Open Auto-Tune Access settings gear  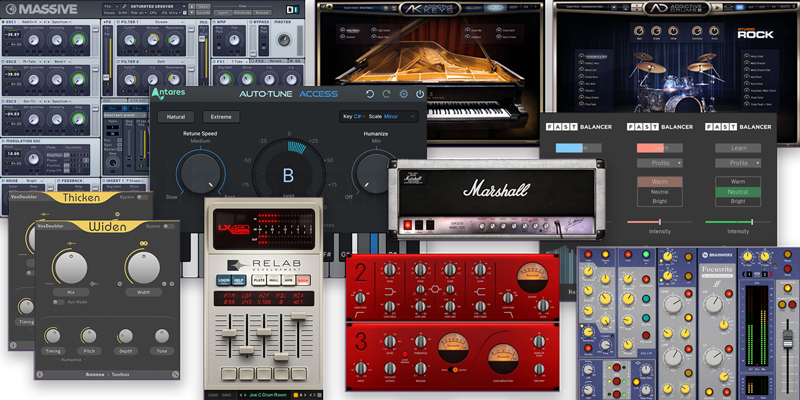404,94
